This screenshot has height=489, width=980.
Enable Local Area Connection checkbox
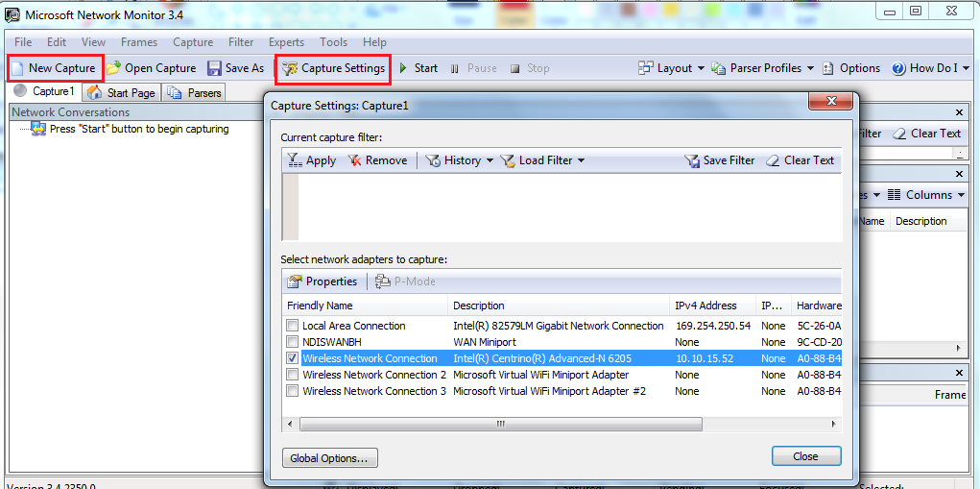pos(293,326)
